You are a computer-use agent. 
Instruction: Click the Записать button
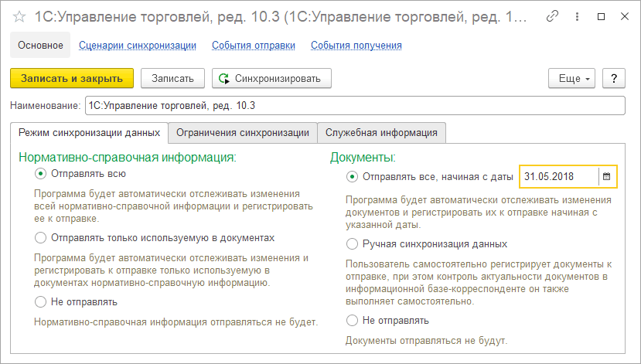172,78
